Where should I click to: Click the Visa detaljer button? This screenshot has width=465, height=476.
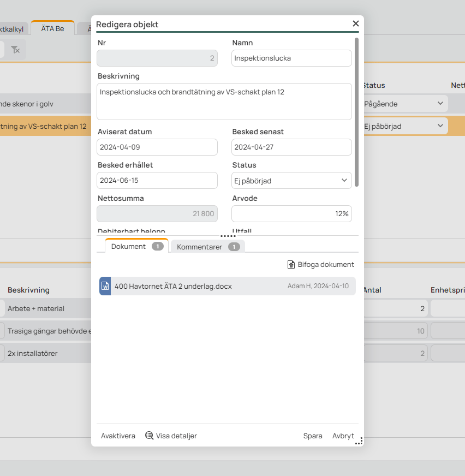(171, 436)
